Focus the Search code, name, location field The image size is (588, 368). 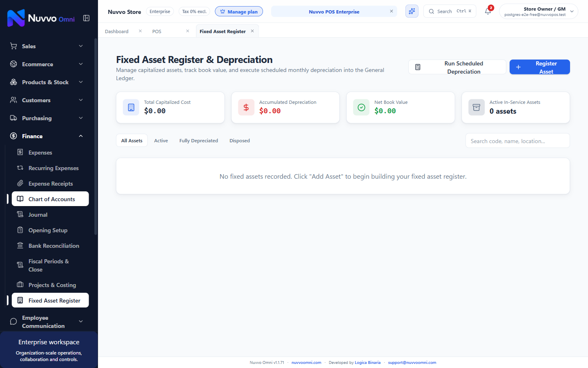click(x=517, y=141)
